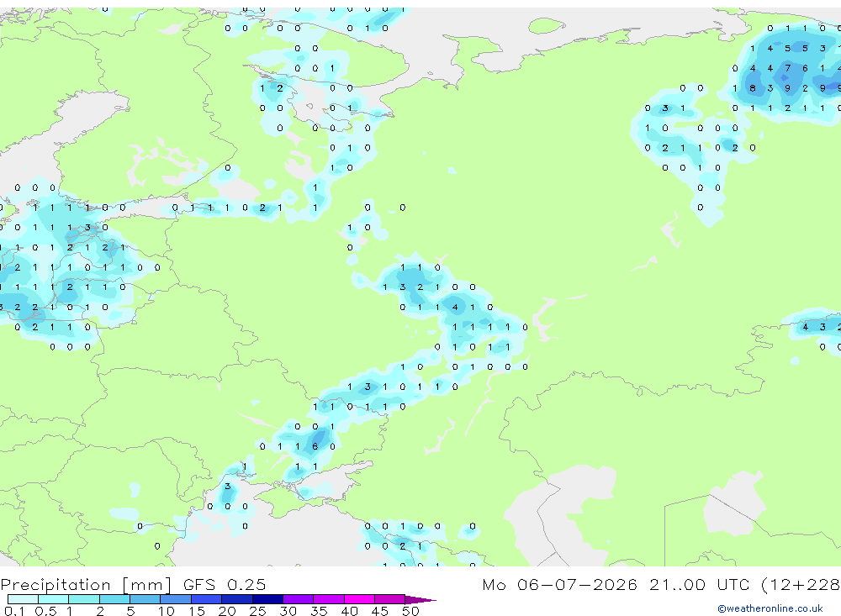Screen dimensions: 841x616
Task: Pick the 2–5 mm legend swatch
Action: [114, 599]
